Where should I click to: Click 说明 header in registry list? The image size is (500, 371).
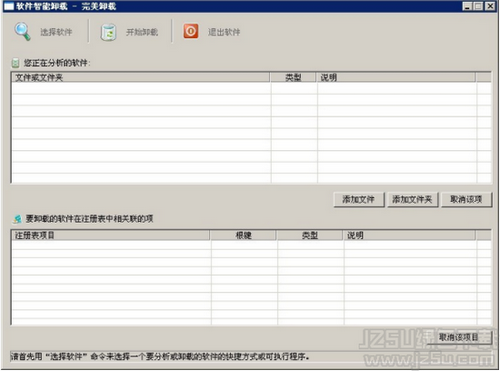point(410,235)
